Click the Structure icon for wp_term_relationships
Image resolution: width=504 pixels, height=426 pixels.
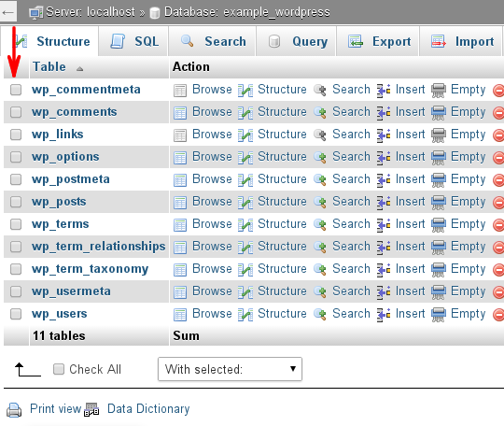click(245, 248)
